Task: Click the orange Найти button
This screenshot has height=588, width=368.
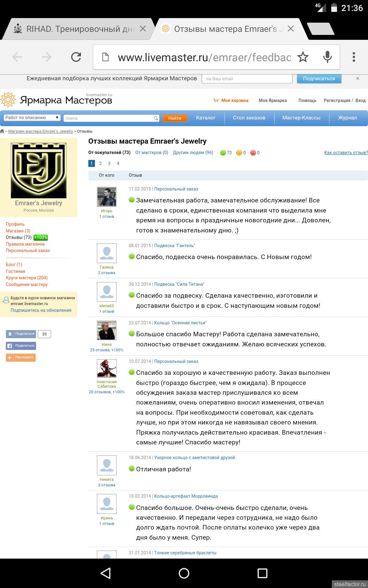Action: (x=174, y=118)
